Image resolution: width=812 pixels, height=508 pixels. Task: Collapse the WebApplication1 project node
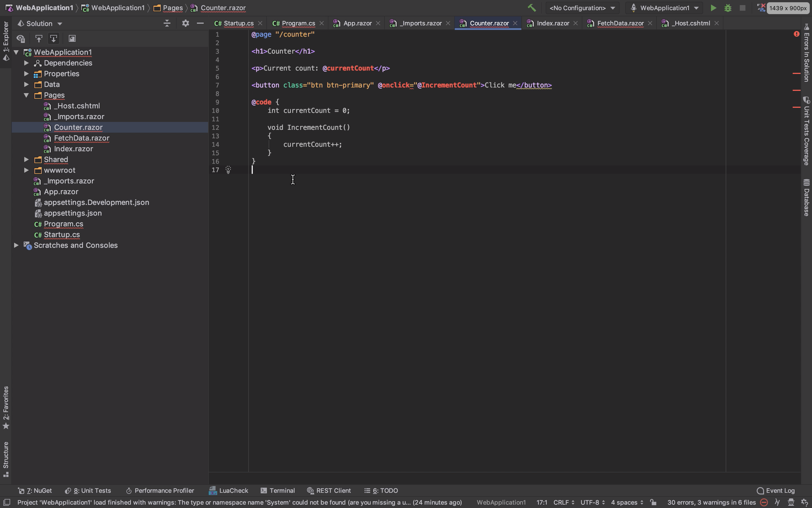pos(16,52)
